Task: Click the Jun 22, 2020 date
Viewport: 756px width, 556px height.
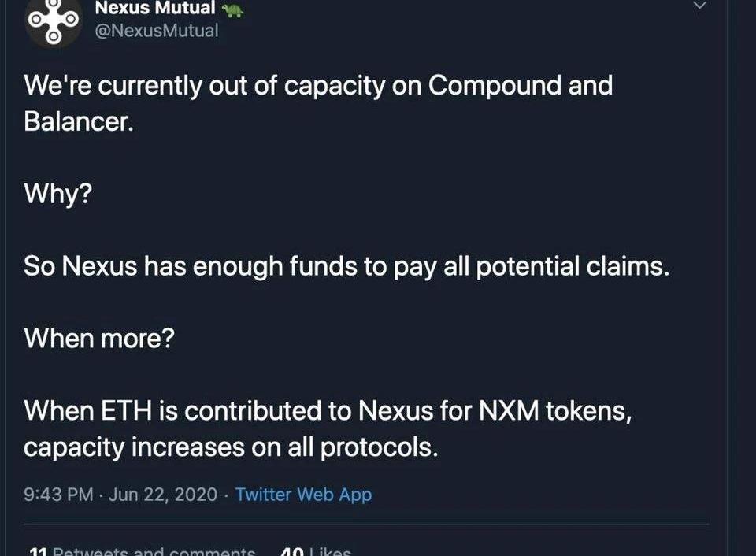Action: [162, 495]
